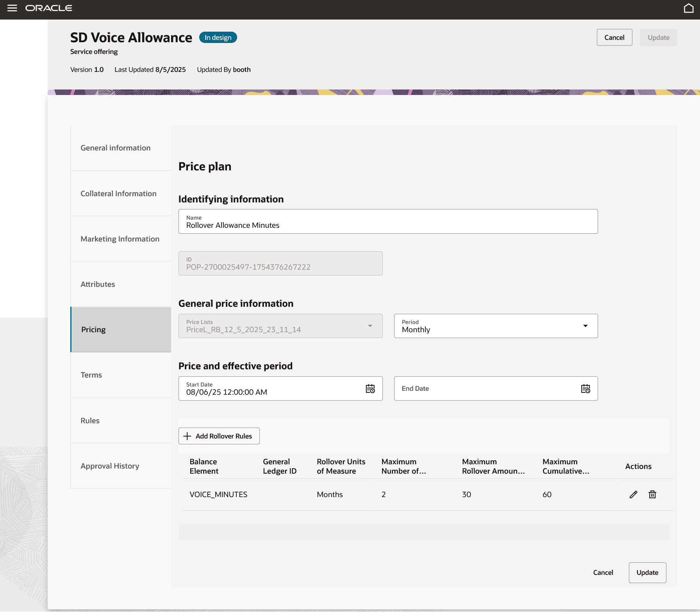Switch to General information tab
The height and width of the screenshot is (612, 700).
pos(116,148)
